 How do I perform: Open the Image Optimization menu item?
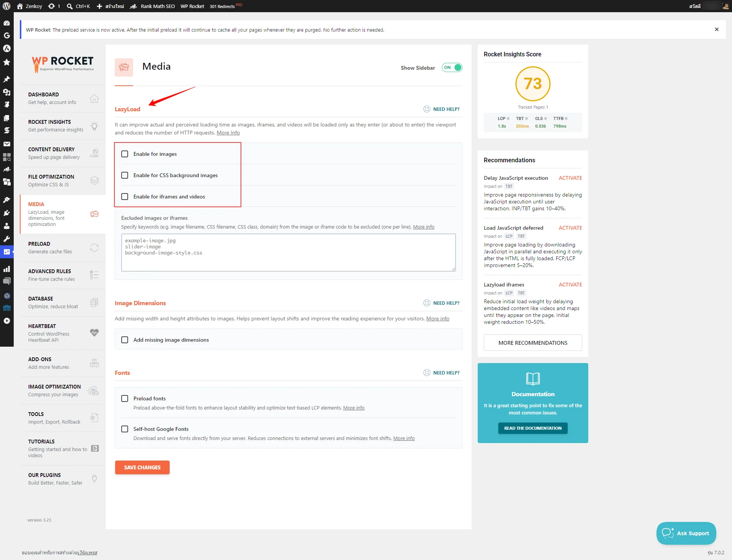pos(63,390)
